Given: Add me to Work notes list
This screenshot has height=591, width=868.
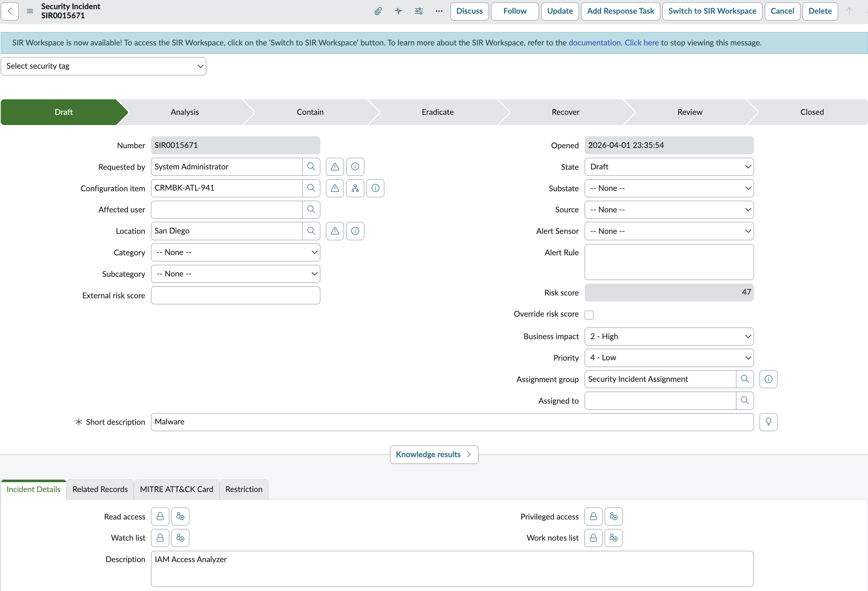Looking at the screenshot, I should 614,538.
